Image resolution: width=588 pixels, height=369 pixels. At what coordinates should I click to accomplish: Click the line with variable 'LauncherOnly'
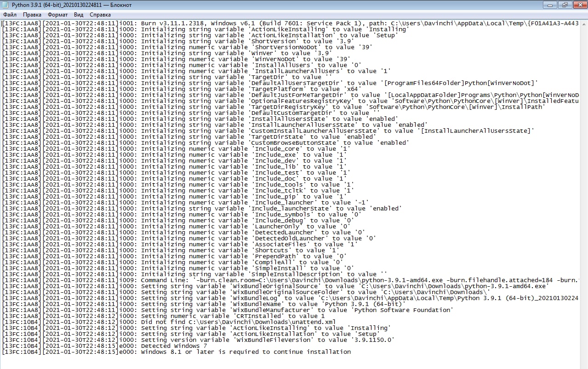coord(176,226)
